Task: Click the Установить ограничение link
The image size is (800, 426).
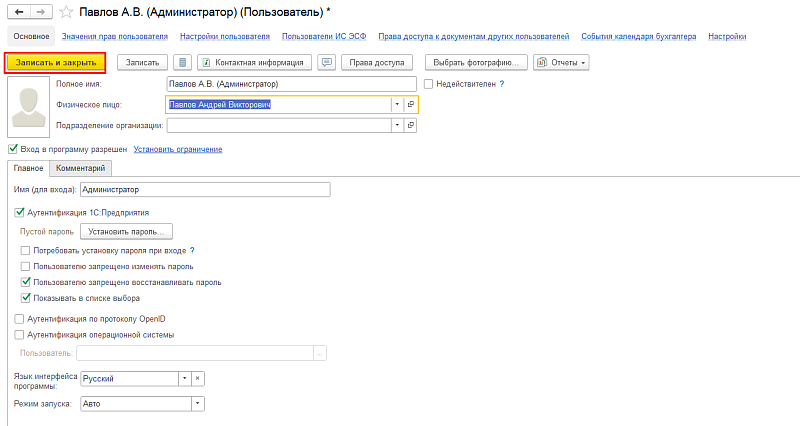Action: click(177, 149)
